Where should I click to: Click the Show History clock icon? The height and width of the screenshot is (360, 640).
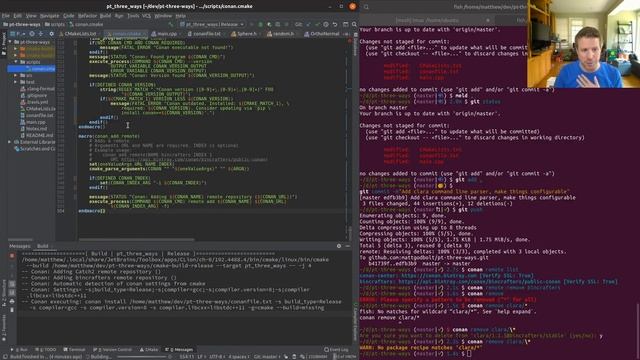[x=326, y=24]
